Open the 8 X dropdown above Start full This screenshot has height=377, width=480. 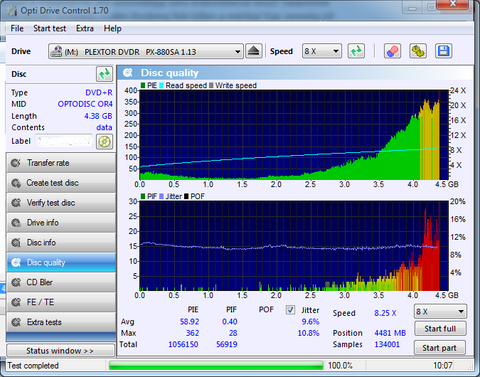(440, 312)
